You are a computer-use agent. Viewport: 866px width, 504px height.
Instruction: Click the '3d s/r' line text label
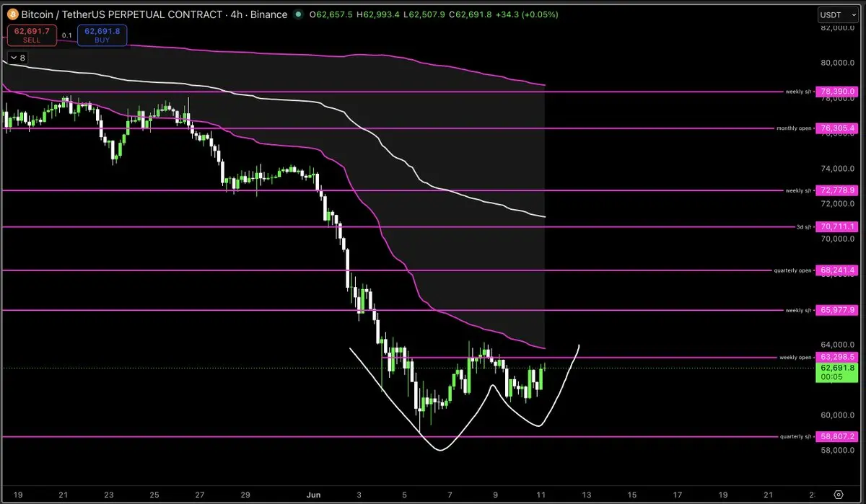coord(804,226)
